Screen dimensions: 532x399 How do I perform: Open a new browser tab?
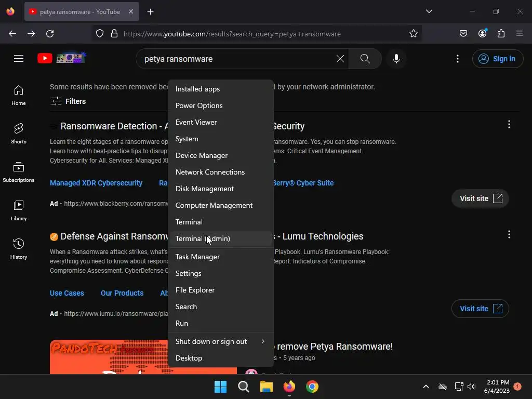[x=150, y=12]
